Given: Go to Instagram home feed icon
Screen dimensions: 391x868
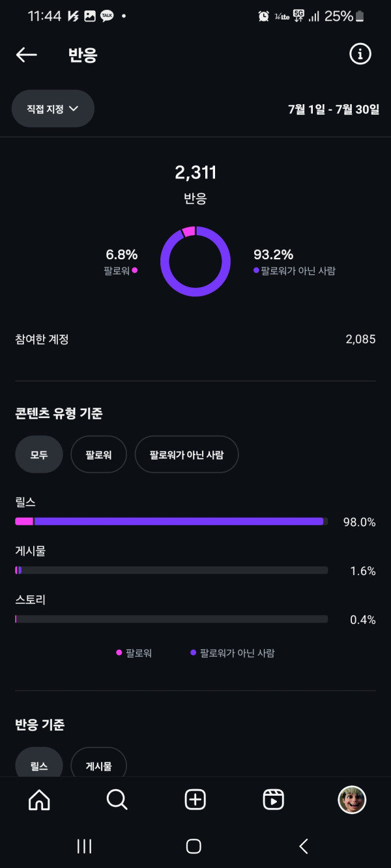Looking at the screenshot, I should (x=39, y=800).
